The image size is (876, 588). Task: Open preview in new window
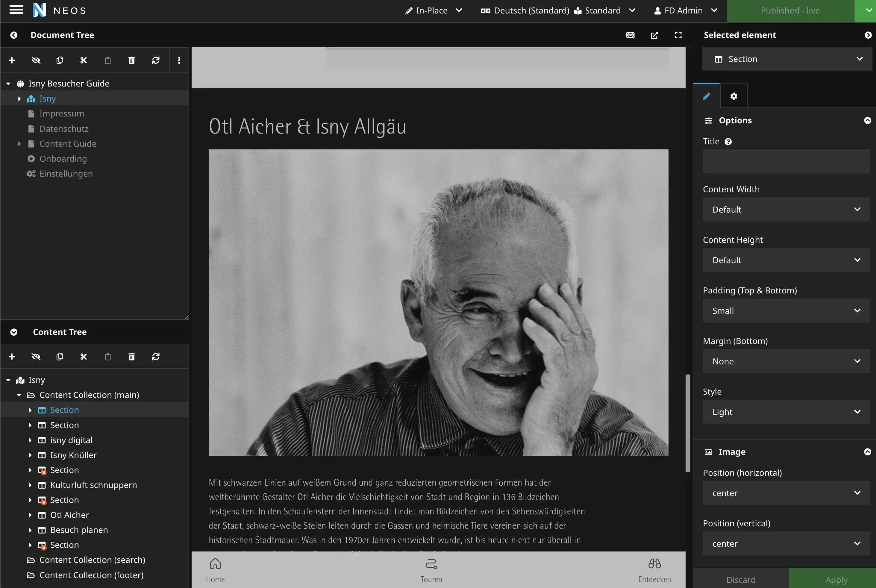[x=654, y=35]
